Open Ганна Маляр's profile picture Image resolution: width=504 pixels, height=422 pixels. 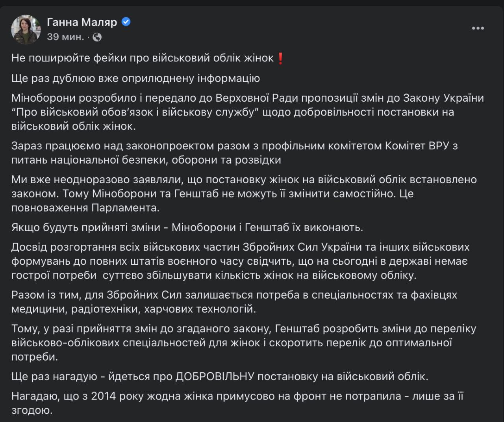[26, 30]
